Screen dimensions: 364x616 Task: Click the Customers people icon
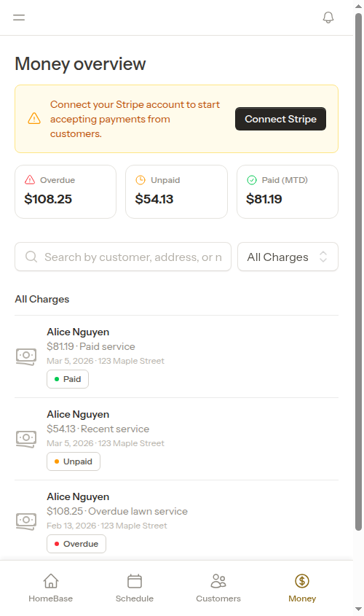218,580
